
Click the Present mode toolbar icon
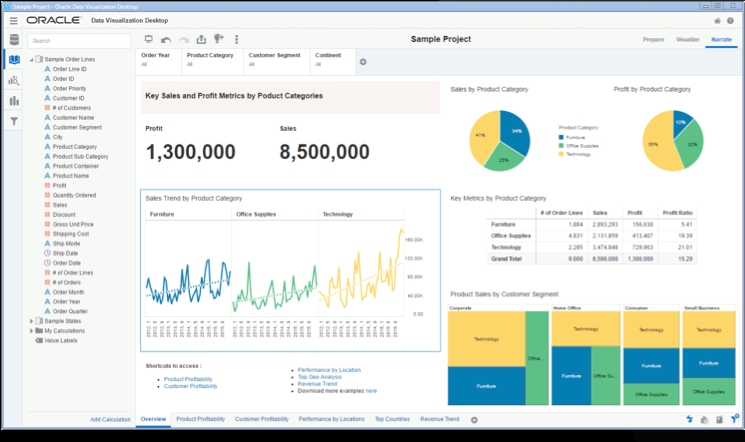tap(149, 39)
